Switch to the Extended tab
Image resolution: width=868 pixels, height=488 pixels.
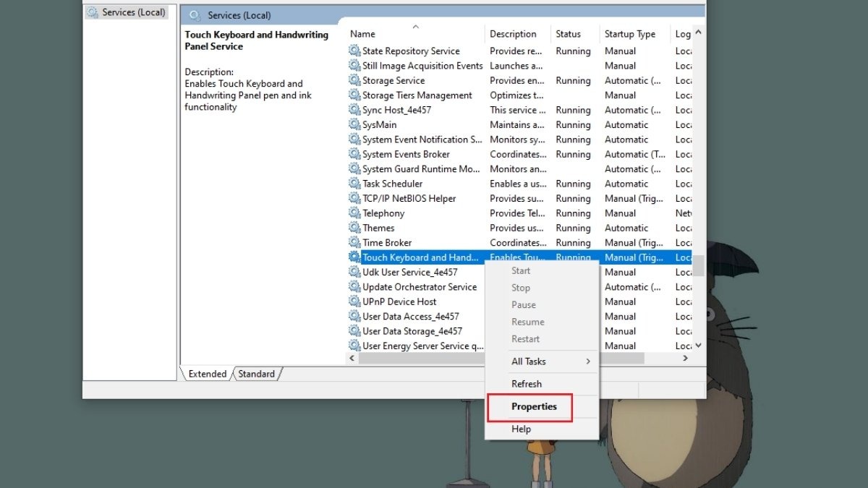(x=208, y=374)
